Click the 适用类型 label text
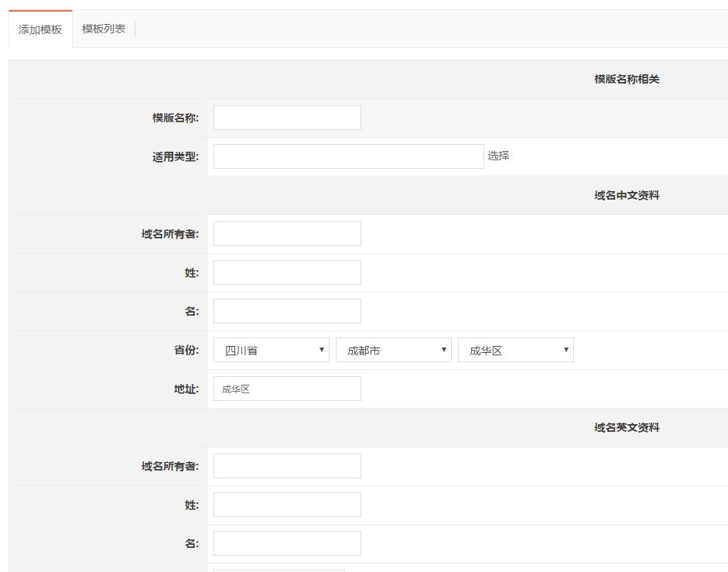Image resolution: width=728 pixels, height=572 pixels. pyautogui.click(x=176, y=156)
